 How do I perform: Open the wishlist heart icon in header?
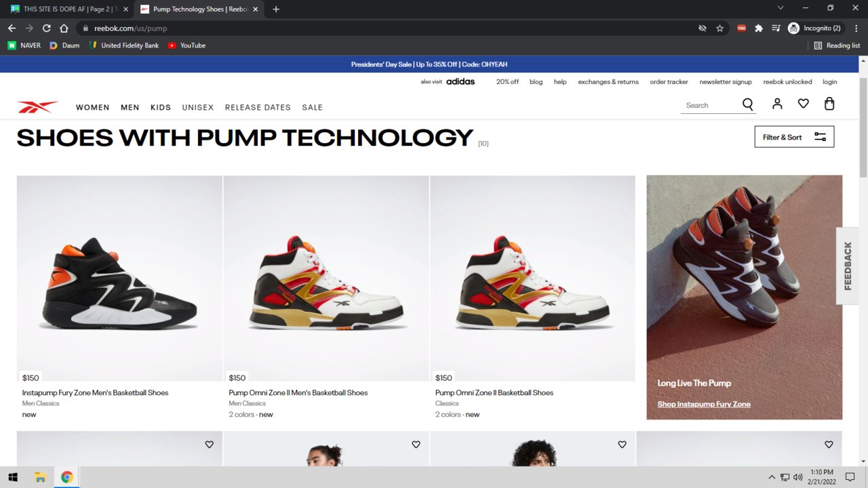point(803,104)
